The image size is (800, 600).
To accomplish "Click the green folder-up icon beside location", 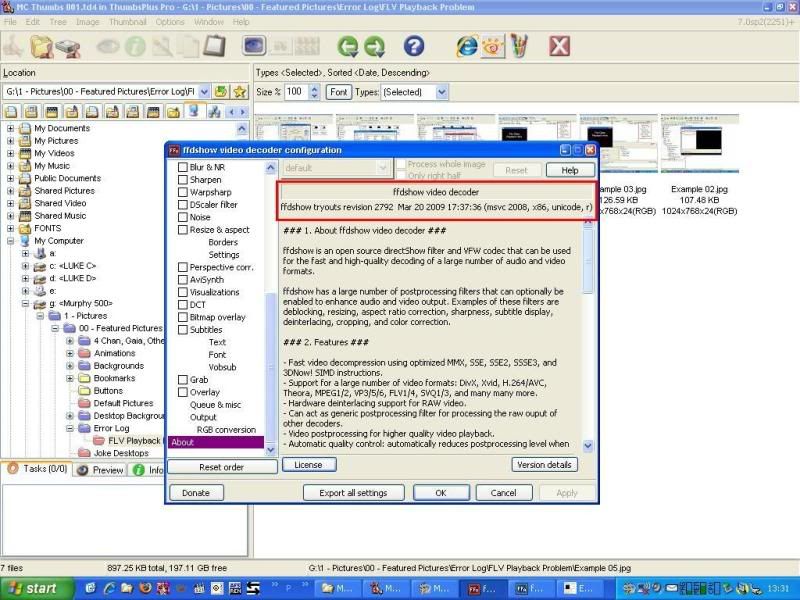I will tap(221, 92).
